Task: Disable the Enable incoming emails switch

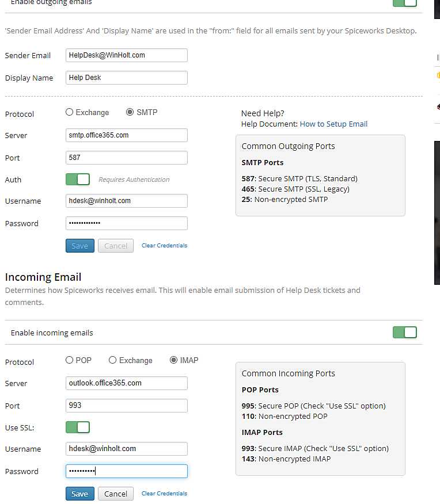Action: [x=405, y=332]
